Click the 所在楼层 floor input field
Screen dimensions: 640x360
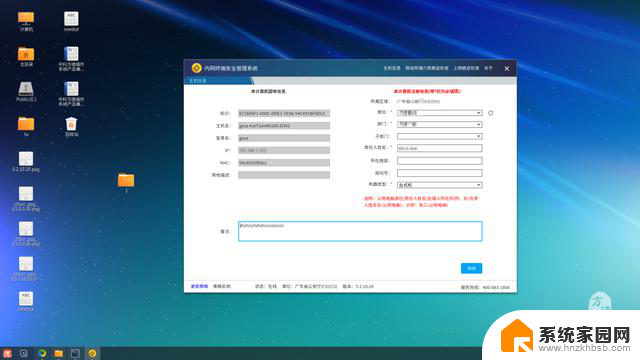[x=440, y=161]
